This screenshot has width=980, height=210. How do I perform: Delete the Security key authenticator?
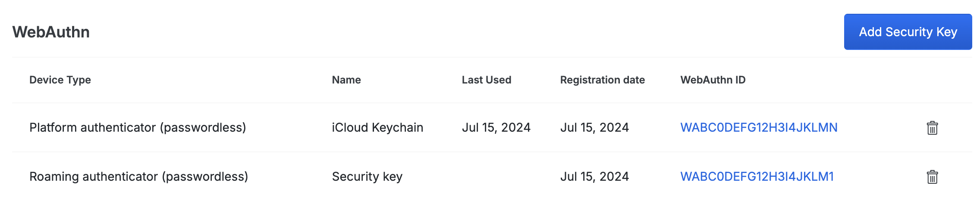point(932,177)
